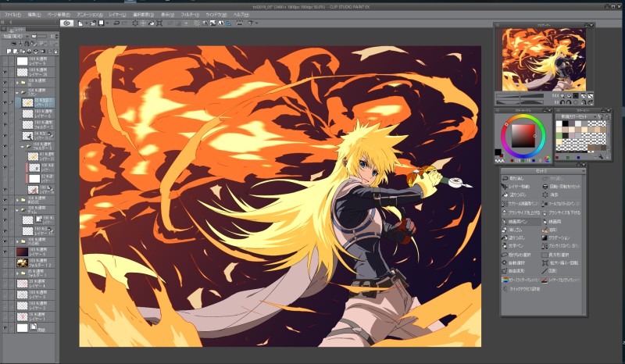Viewport: 625px width, 364px height.
Task: Click the trash icon in color set panel
Action: point(608,158)
